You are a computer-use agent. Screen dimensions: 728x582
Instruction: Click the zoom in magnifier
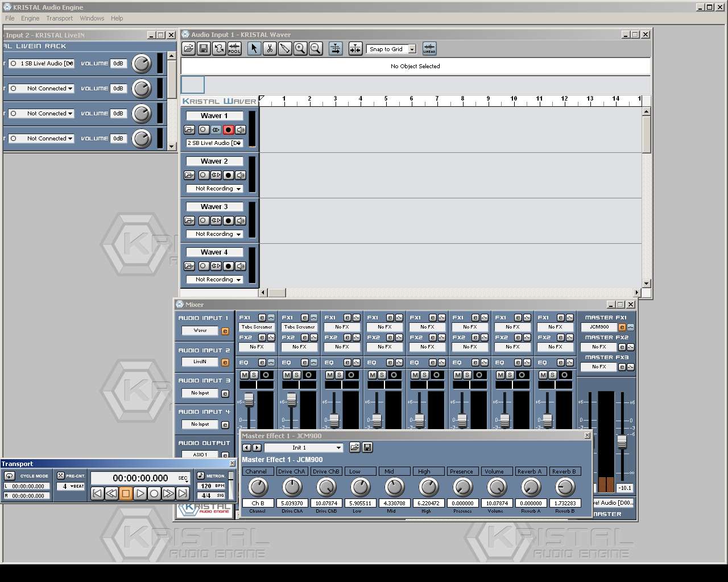pos(300,49)
